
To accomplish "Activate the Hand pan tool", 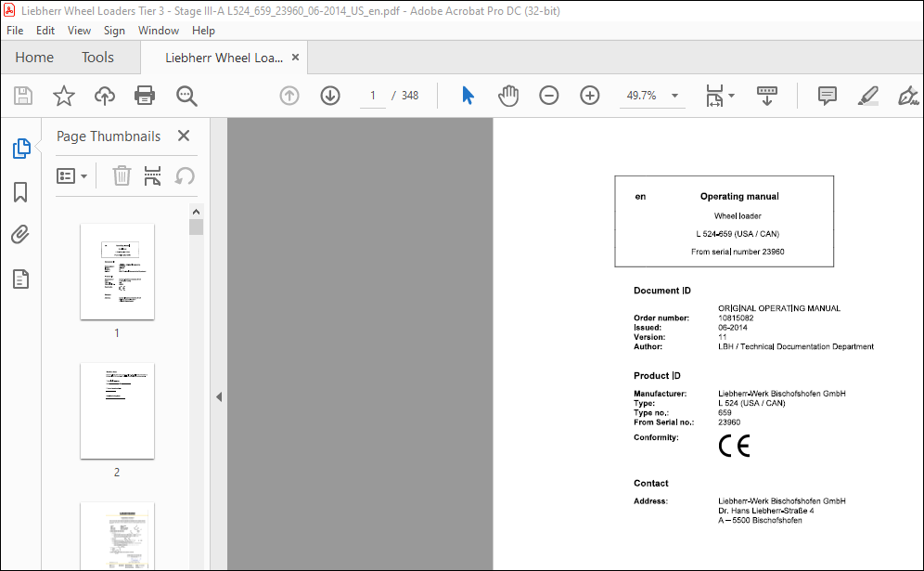I will pos(508,96).
